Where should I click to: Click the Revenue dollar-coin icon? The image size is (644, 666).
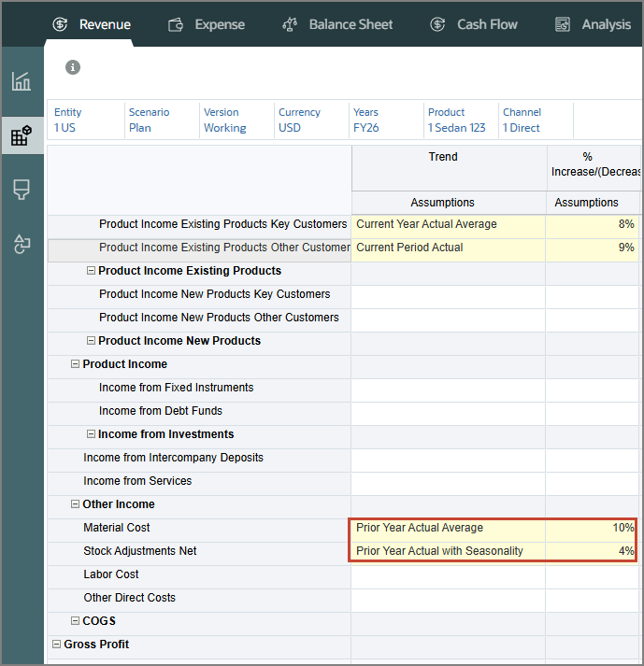pyautogui.click(x=60, y=24)
